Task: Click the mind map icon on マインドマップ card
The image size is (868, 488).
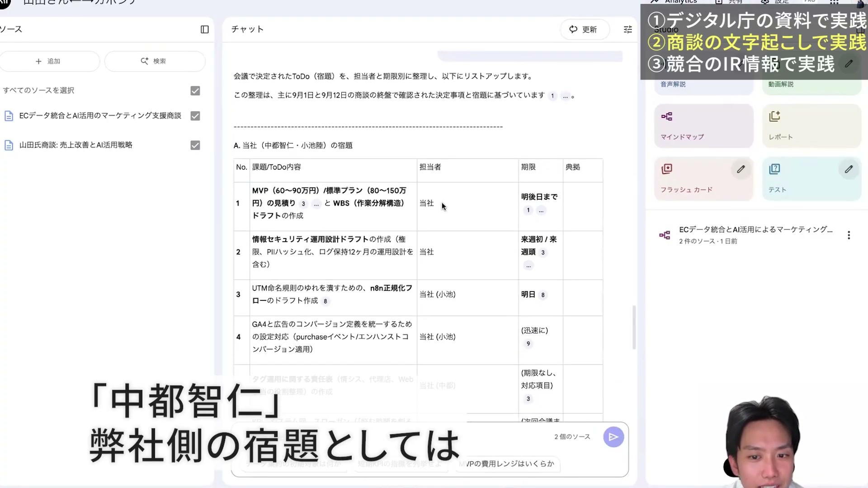Action: point(667,117)
